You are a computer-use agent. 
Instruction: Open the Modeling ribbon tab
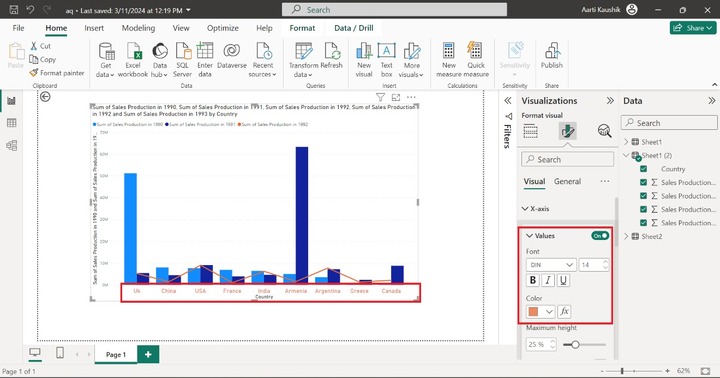[138, 28]
